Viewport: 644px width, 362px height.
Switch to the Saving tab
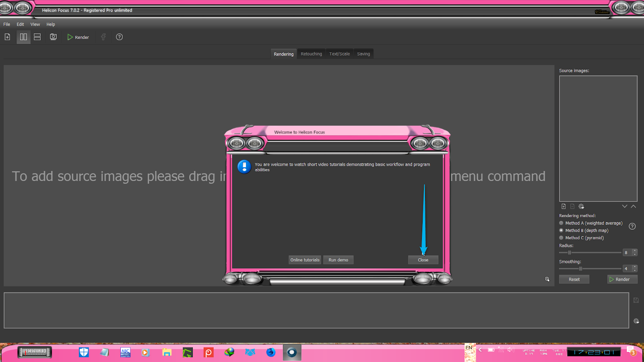coord(363,54)
